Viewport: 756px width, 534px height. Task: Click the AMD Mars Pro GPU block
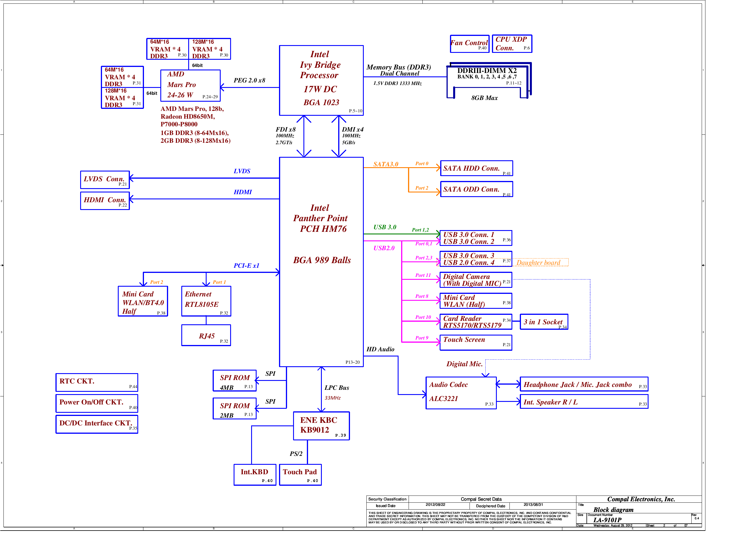point(190,85)
